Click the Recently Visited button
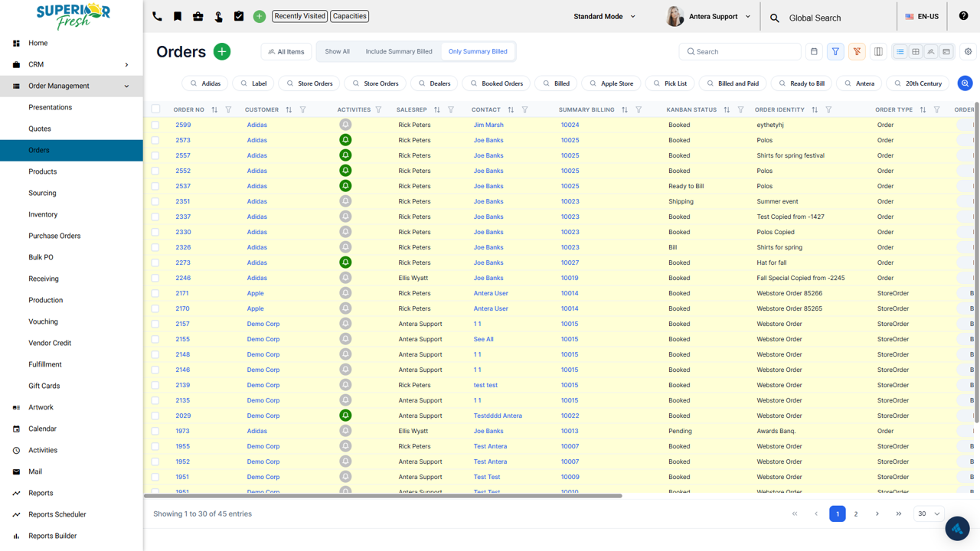The width and height of the screenshot is (980, 551). [x=299, y=16]
